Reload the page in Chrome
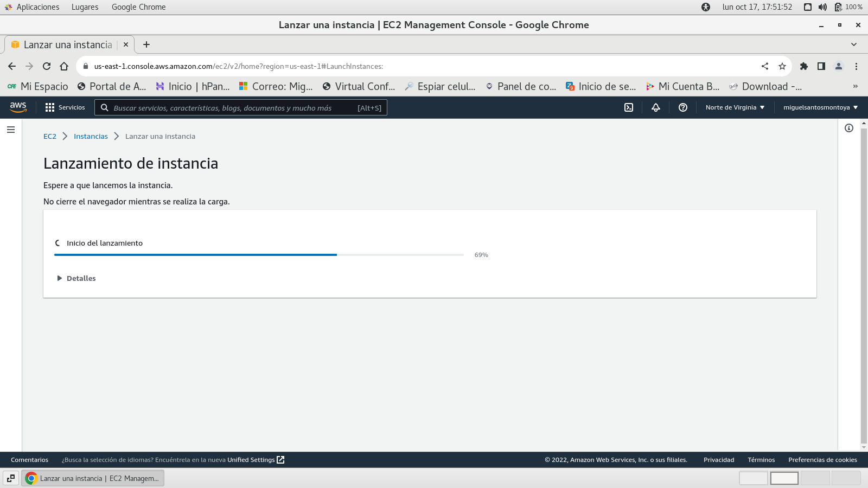868x488 pixels. (47, 66)
